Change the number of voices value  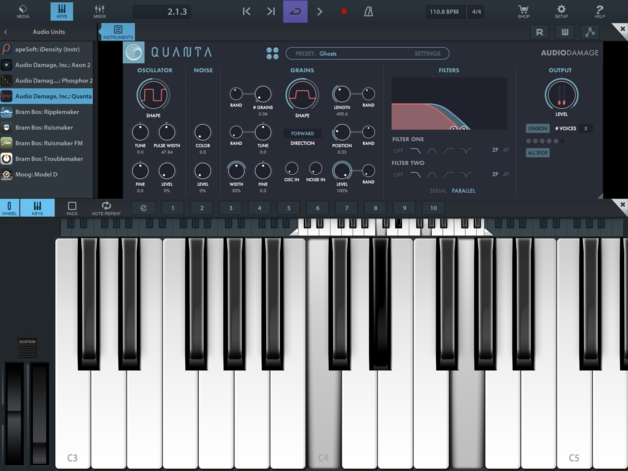point(586,129)
